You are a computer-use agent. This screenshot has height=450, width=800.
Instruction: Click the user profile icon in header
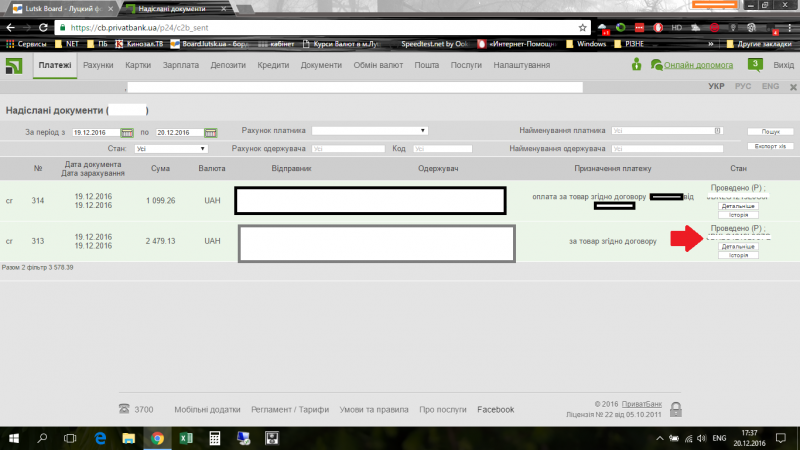pos(636,65)
